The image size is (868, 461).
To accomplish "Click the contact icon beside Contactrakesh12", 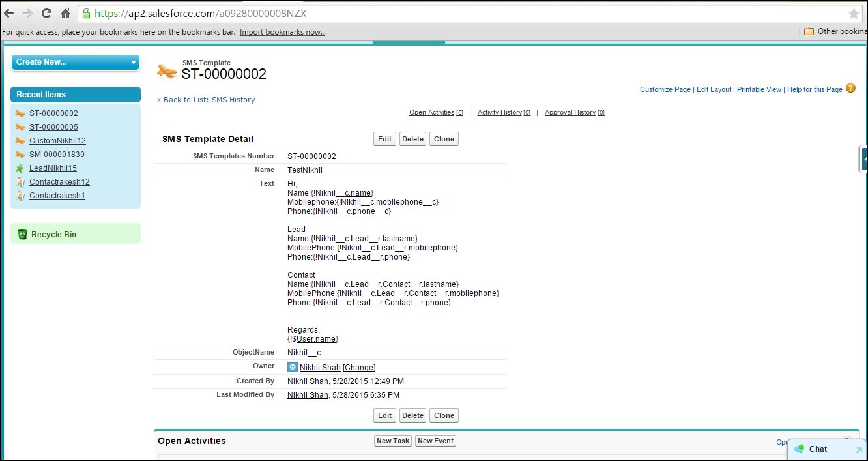I will (20, 182).
